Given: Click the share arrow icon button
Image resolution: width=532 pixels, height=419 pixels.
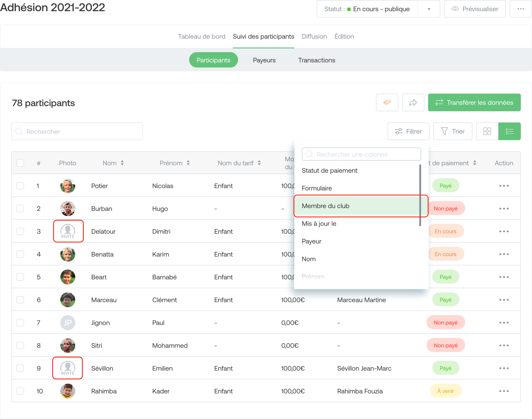Looking at the screenshot, I should click(x=413, y=102).
